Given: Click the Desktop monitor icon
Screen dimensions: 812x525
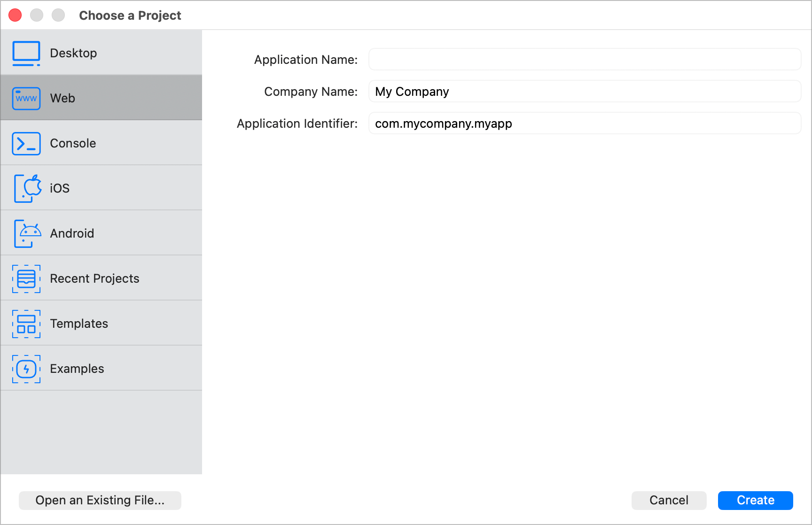Looking at the screenshot, I should pyautogui.click(x=26, y=53).
